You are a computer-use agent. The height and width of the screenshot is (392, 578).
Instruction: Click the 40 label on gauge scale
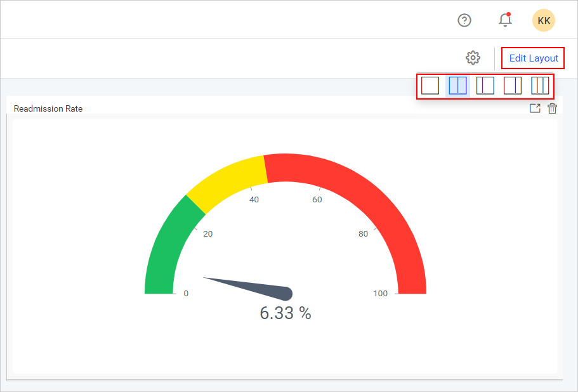point(254,200)
